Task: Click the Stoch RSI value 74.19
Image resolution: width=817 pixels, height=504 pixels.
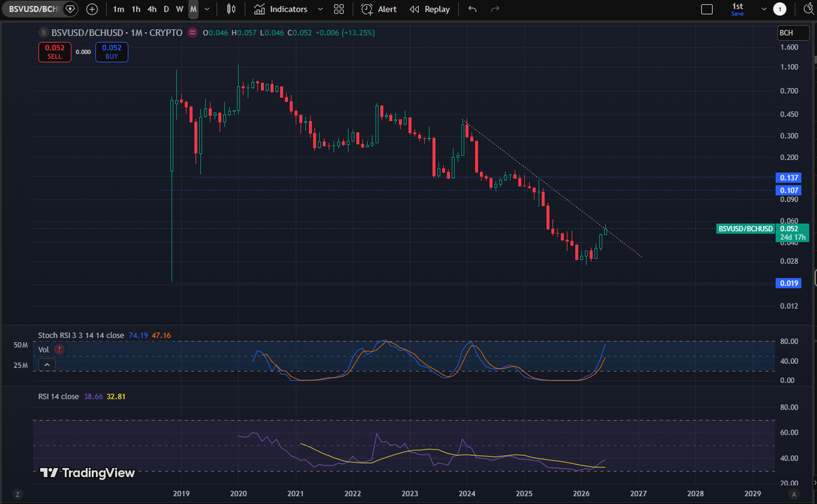Action: [x=138, y=335]
